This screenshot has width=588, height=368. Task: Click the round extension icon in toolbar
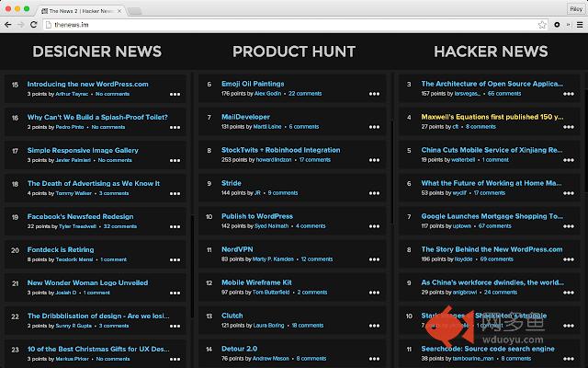(557, 25)
